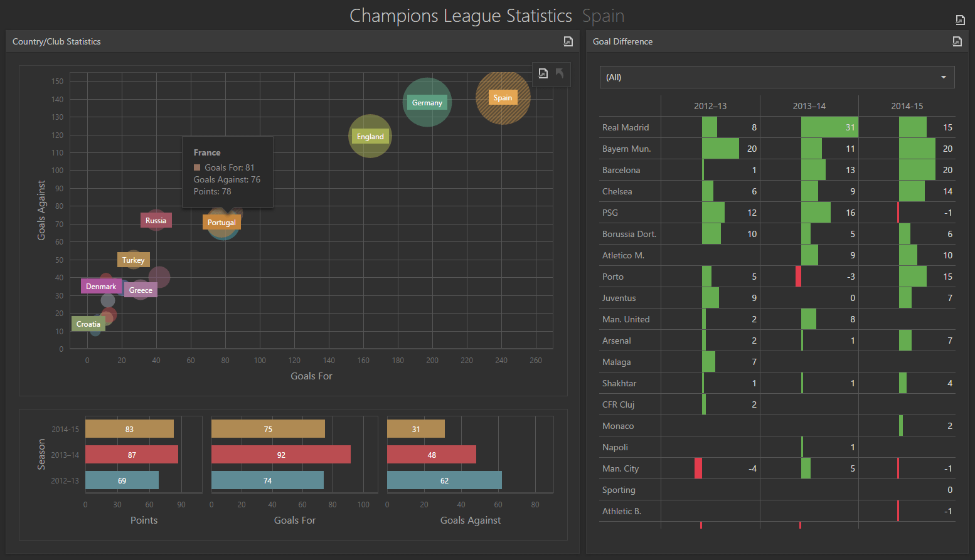
Task: Click the Country/Club Statistics panel title
Action: 56,41
